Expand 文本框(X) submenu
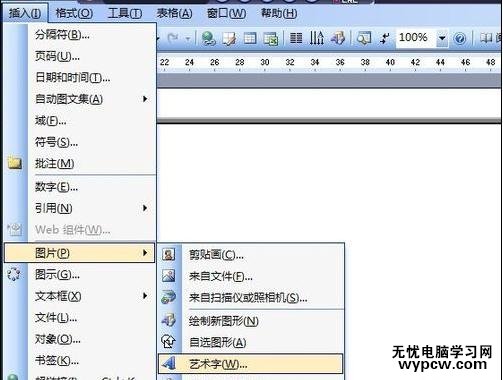503x380 pixels. pyautogui.click(x=92, y=296)
